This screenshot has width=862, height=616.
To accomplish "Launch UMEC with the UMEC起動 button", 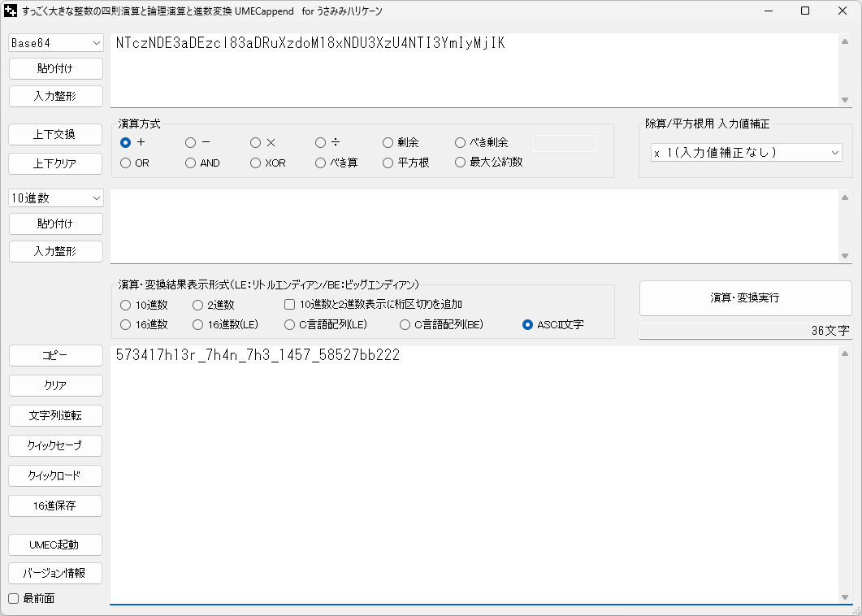I will 54,544.
